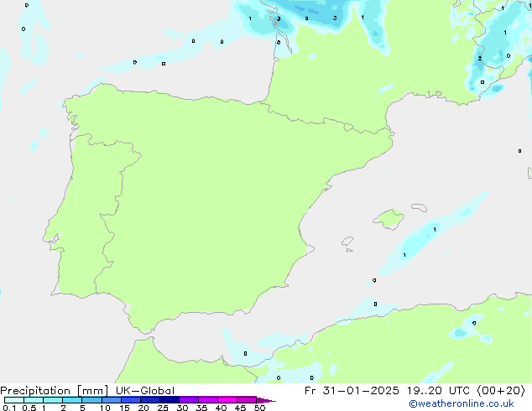Click the '10' legend scale label

(x=105, y=408)
